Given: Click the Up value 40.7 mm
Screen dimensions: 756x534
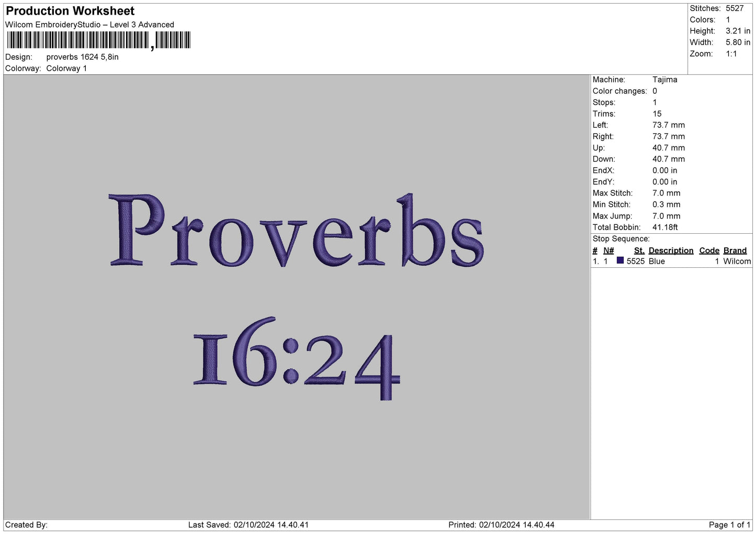Looking at the screenshot, I should (669, 148).
